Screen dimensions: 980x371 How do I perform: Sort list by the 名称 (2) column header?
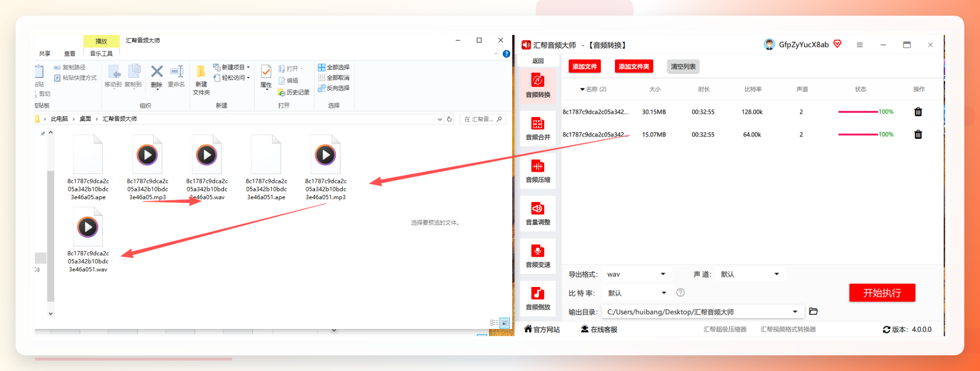coord(593,89)
